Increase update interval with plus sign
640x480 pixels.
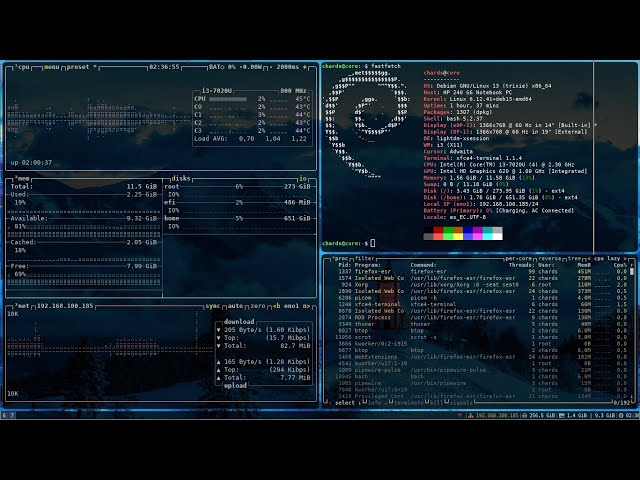pyautogui.click(x=304, y=67)
